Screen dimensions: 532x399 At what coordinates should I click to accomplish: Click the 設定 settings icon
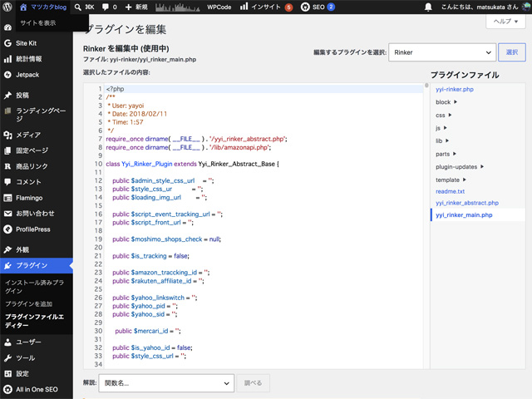[7, 373]
